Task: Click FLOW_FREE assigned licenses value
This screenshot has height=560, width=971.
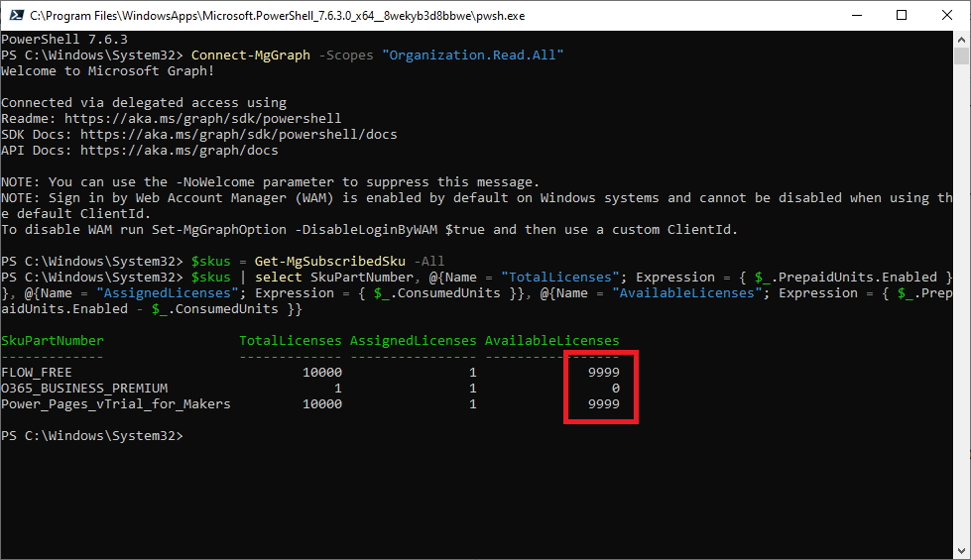Action: [472, 373]
